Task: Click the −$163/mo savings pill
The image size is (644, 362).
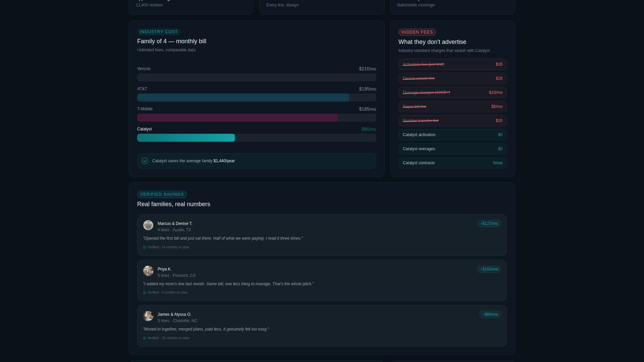Action: tap(489, 269)
